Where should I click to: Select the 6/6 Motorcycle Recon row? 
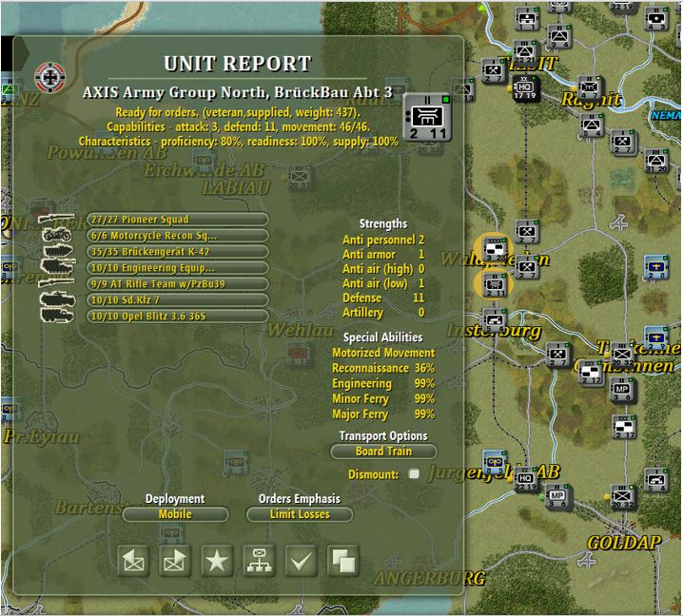(178, 236)
